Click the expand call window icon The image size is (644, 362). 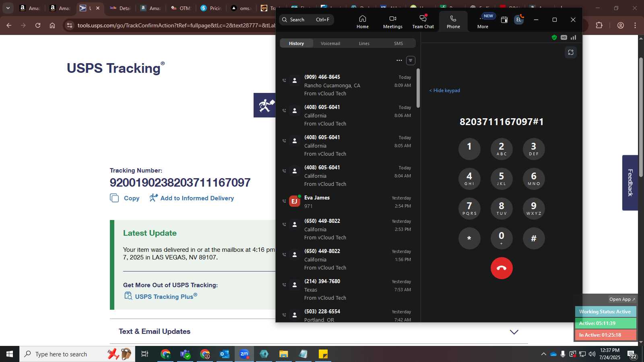[570, 52]
